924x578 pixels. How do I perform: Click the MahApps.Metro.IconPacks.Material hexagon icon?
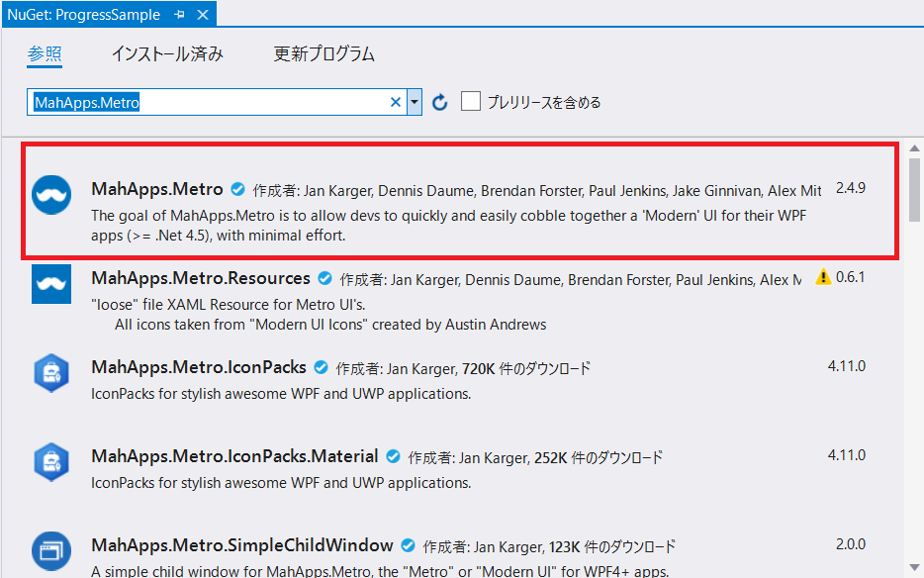pyautogui.click(x=51, y=462)
